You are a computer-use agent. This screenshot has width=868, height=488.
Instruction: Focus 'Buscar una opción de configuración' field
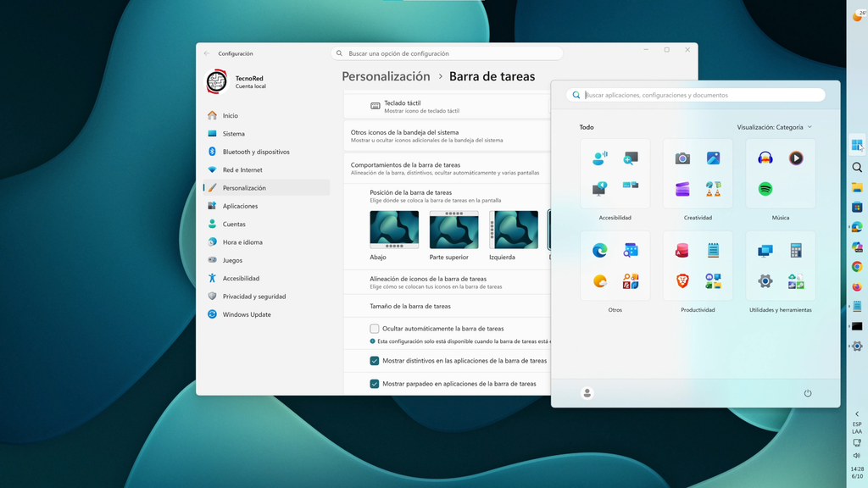pyautogui.click(x=448, y=53)
